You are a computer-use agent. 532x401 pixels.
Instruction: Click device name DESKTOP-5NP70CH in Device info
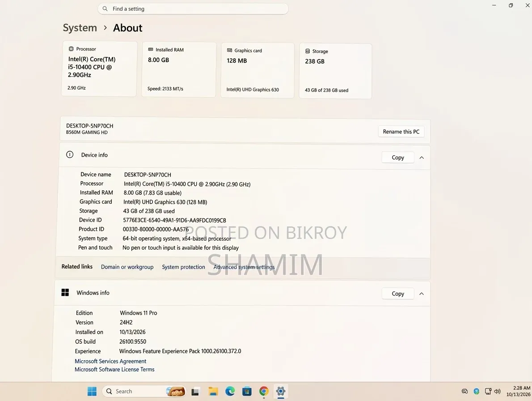point(148,175)
